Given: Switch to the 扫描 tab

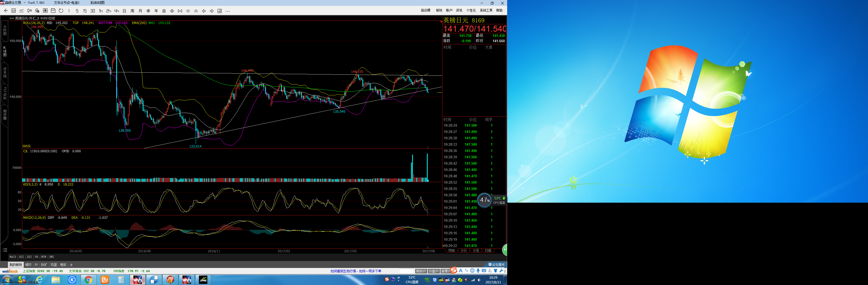Looking at the screenshot, I should click(x=488, y=250).
